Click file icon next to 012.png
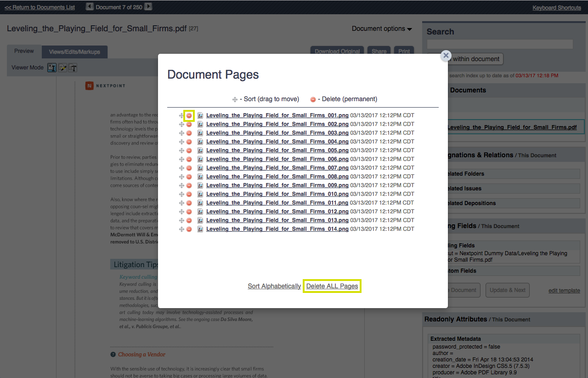This screenshot has width=588, height=378. pos(200,212)
